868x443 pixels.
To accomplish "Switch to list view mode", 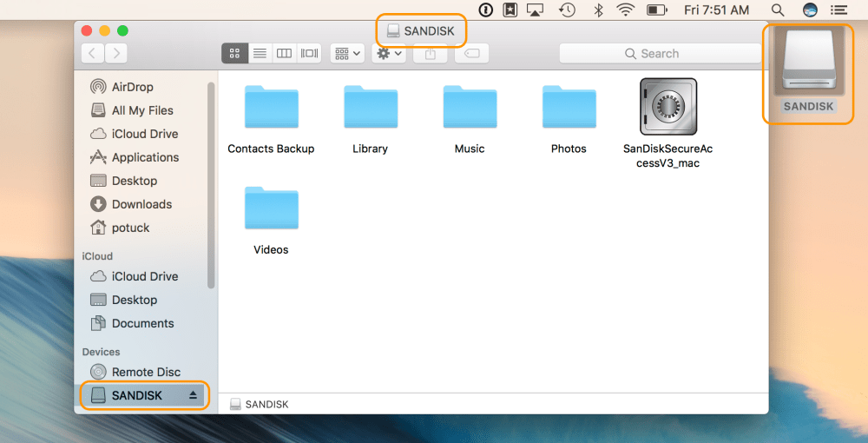I will click(260, 54).
